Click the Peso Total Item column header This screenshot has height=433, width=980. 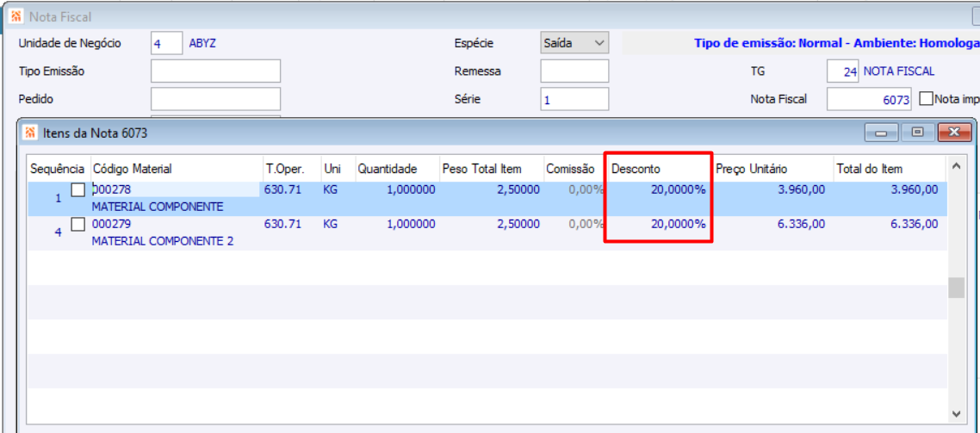point(491,169)
